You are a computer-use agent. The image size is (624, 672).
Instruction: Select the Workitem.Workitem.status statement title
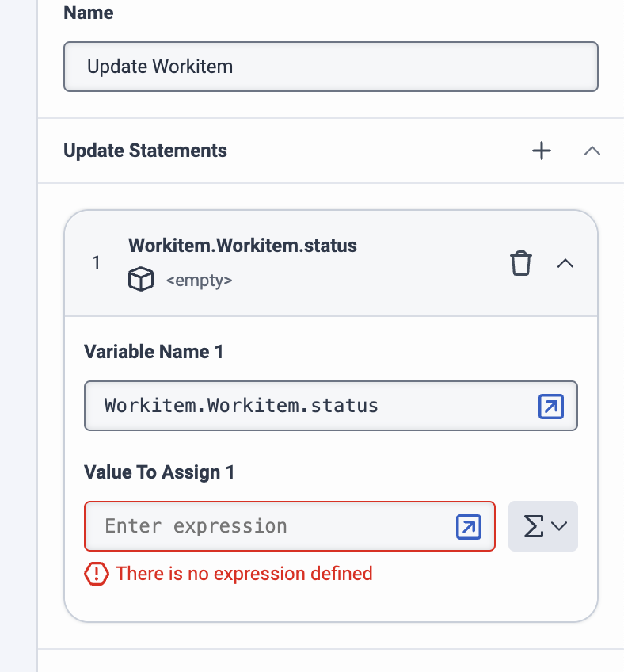[242, 246]
